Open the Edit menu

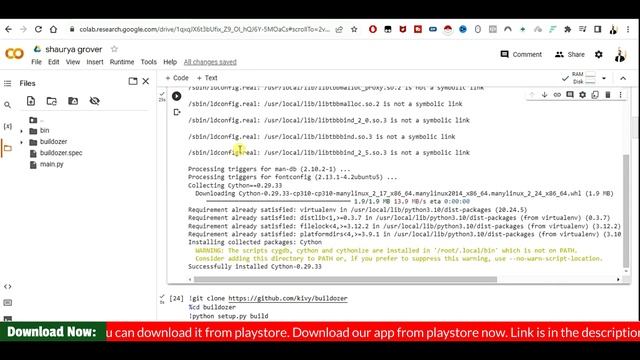53,62
